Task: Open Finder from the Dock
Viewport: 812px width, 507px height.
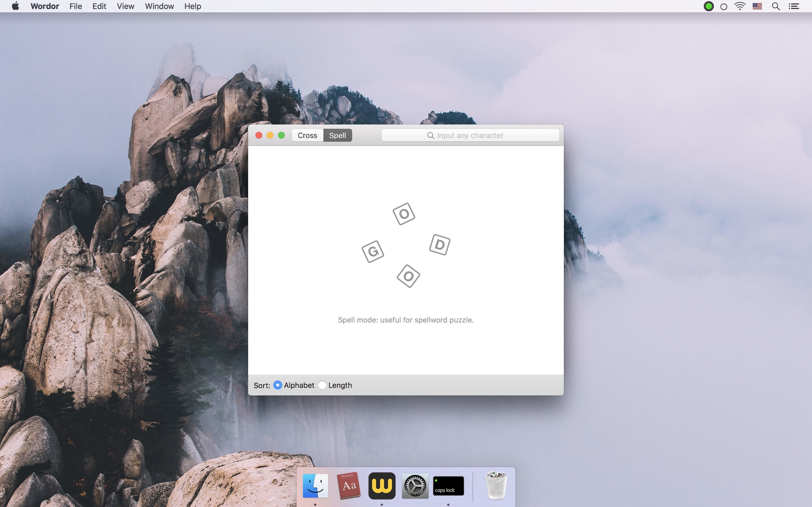Action: 315,486
